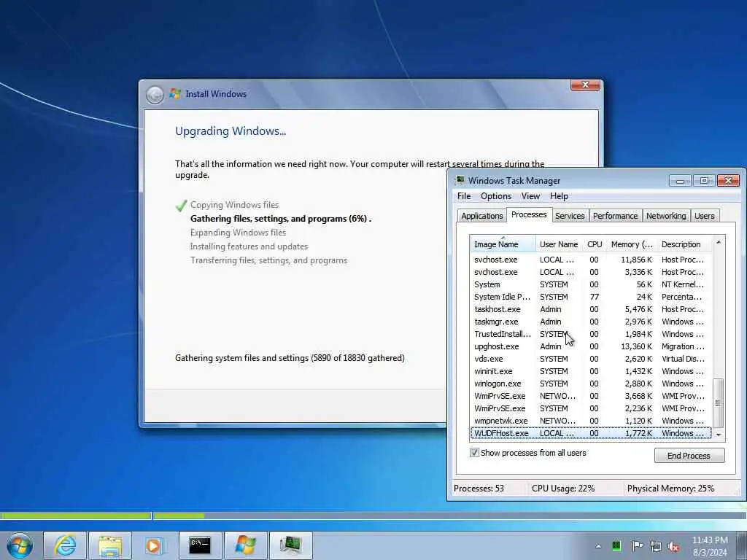The height and width of the screenshot is (560, 747).
Task: Click the End Process button
Action: click(x=689, y=456)
